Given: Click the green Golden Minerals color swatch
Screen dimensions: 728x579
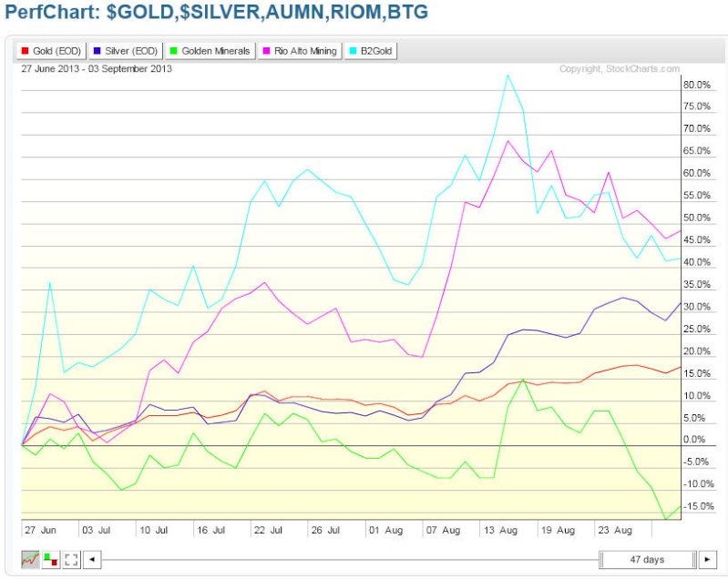Looking at the screenshot, I should tap(174, 51).
